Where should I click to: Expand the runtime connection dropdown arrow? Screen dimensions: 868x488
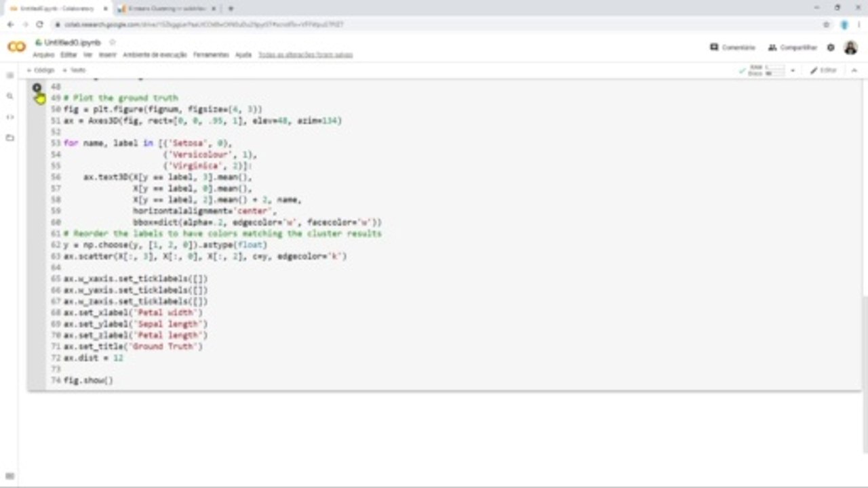[793, 70]
